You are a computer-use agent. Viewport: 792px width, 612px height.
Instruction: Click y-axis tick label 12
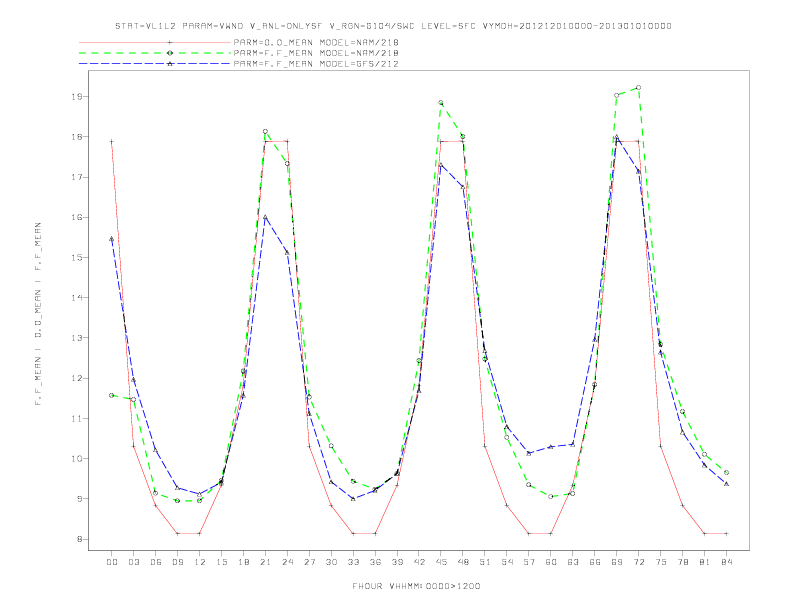click(78, 378)
